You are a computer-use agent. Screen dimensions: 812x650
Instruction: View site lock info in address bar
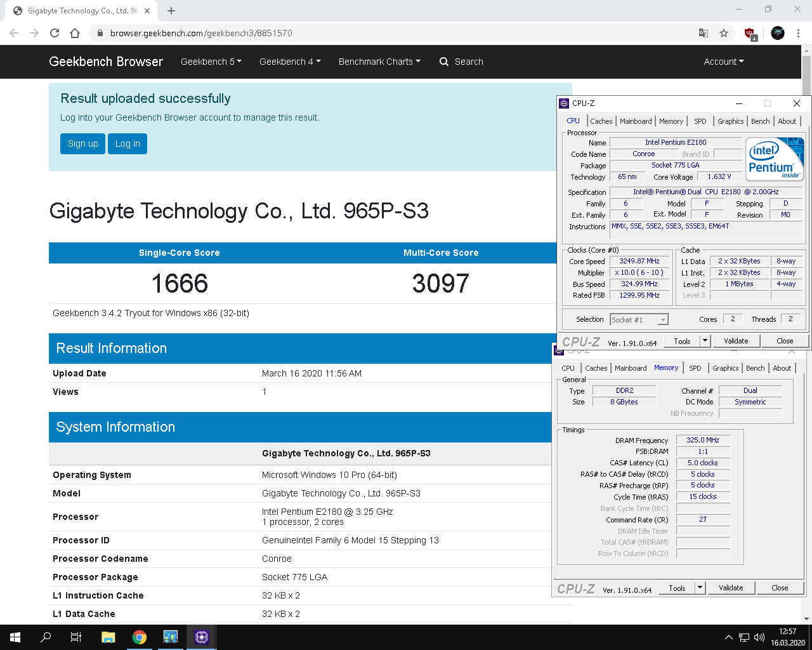point(100,33)
